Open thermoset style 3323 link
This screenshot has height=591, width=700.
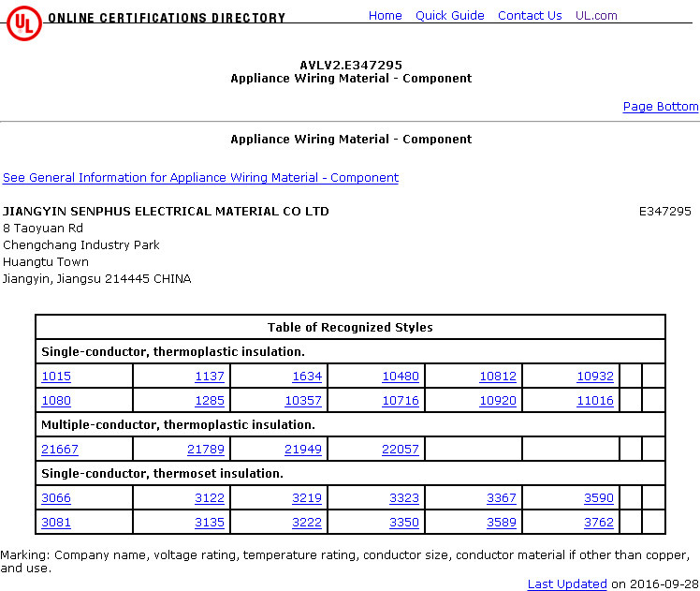[404, 497]
